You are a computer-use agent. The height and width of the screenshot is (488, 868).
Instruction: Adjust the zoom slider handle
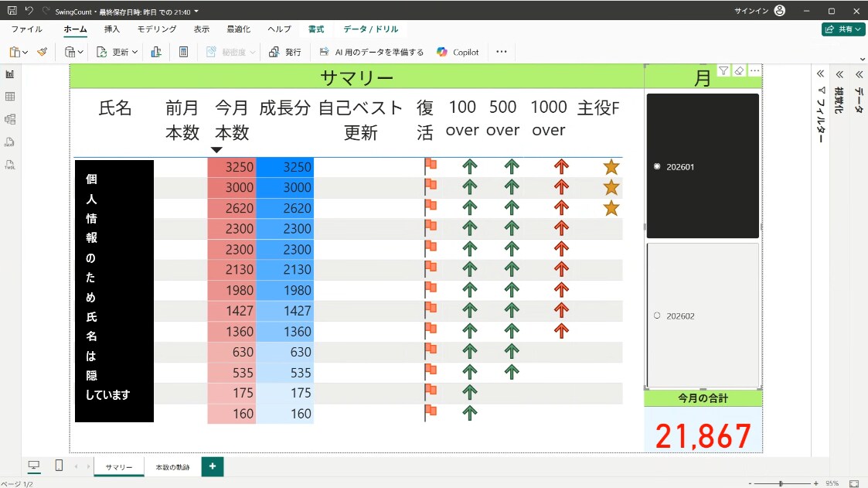tap(781, 483)
